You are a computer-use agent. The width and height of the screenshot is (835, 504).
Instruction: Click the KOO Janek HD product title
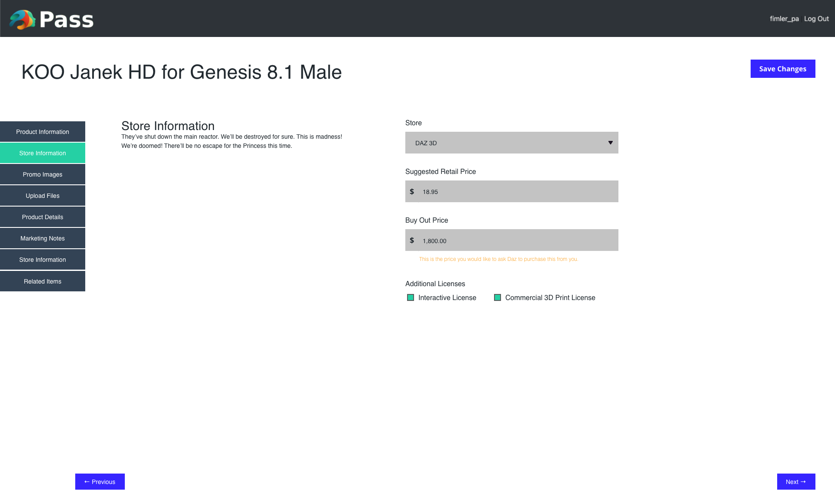(x=182, y=72)
